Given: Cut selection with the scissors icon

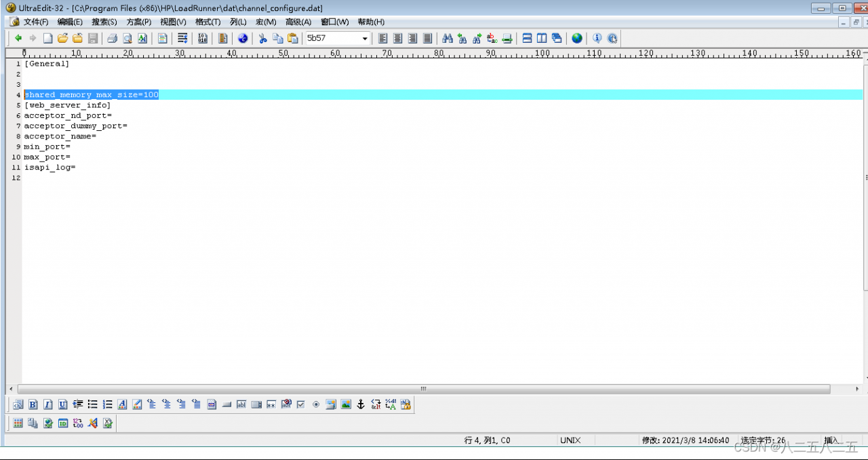Looking at the screenshot, I should tap(262, 39).
